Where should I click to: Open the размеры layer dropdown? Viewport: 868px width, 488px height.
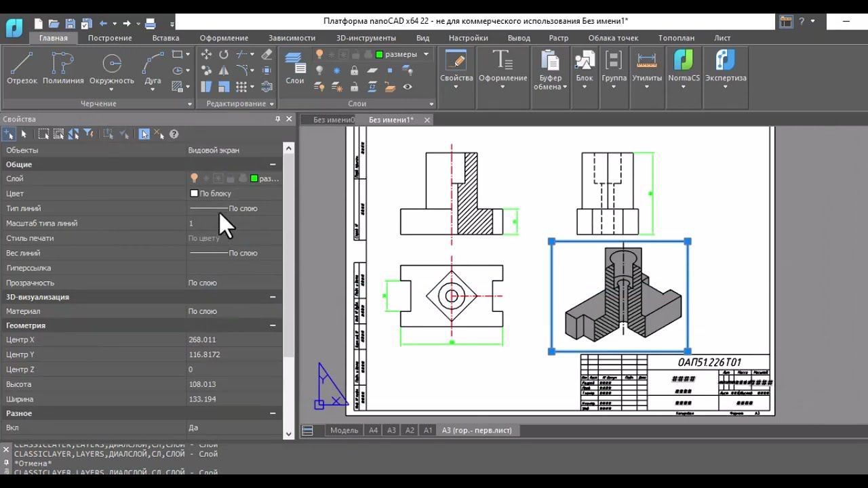click(x=426, y=54)
